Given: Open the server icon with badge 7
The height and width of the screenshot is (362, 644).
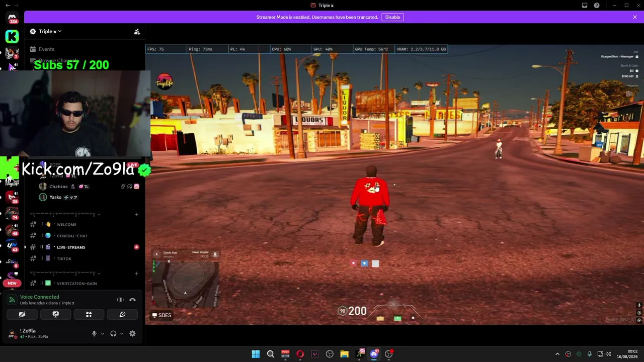Looking at the screenshot, I should coord(12,53).
